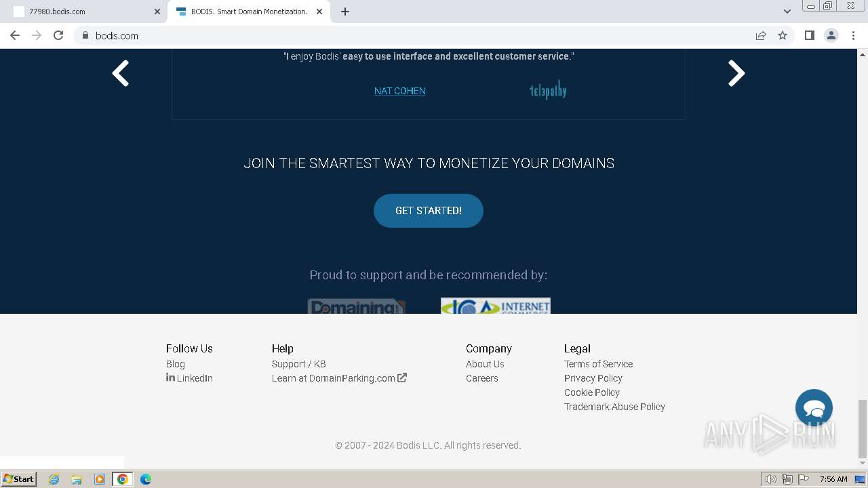Click the GET STARTED! button
The image size is (868, 488).
tap(429, 211)
